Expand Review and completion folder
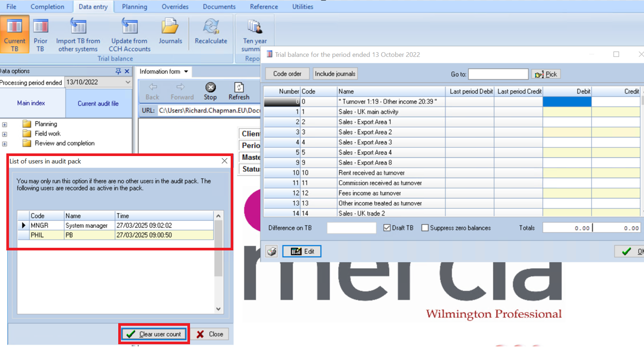 pos(5,143)
